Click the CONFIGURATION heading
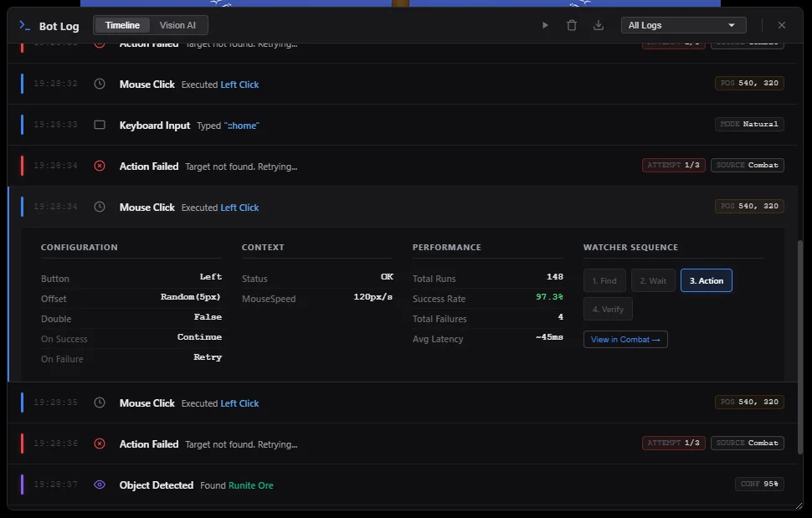Screen dimensions: 812x518 pyautogui.click(x=80, y=248)
